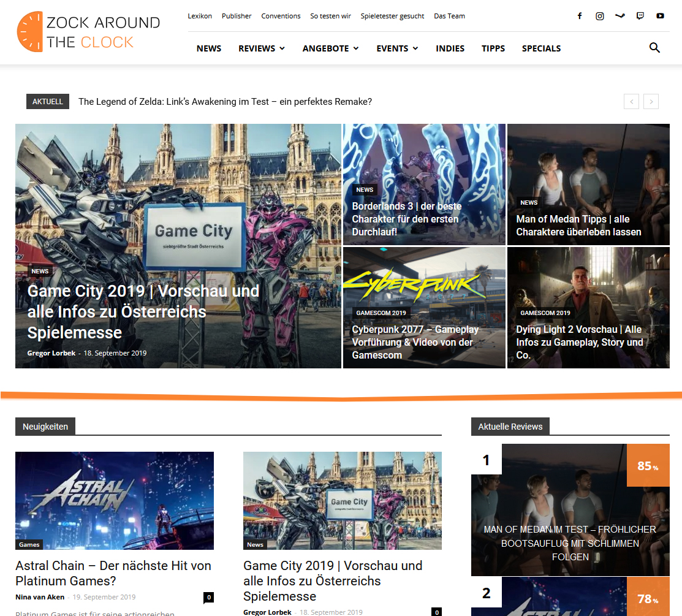Open the Tipps menu item
This screenshot has width=682, height=616.
[x=493, y=48]
